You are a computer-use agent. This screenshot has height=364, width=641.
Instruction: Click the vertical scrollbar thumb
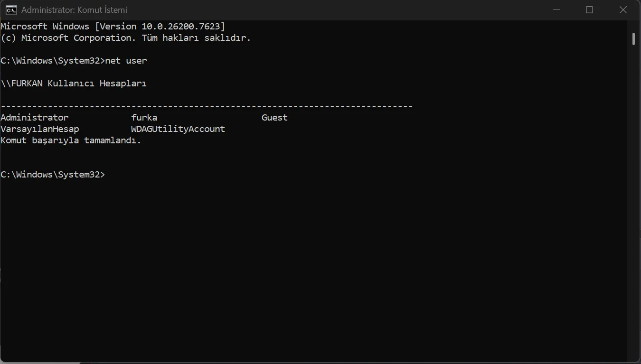[633, 39]
